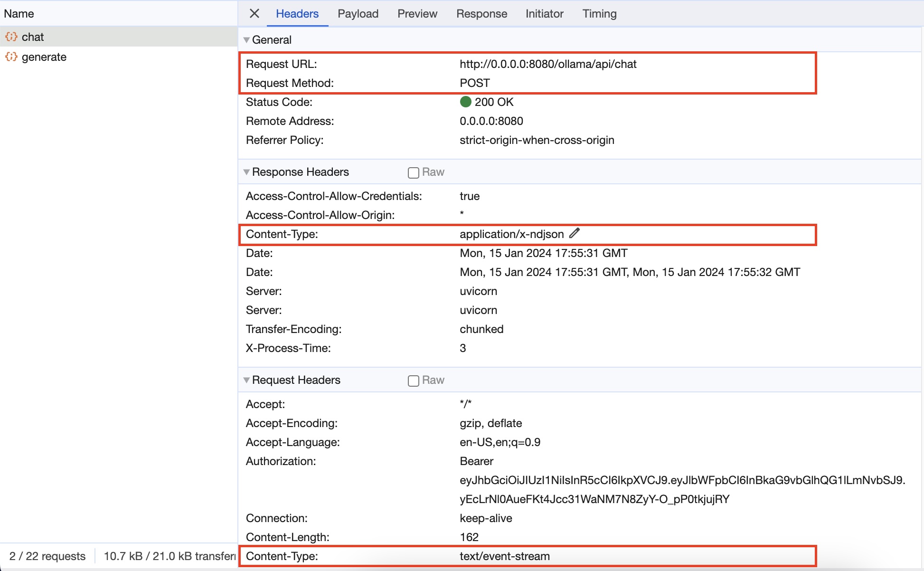Switch to the Payload tab
The height and width of the screenshot is (571, 924).
358,14
